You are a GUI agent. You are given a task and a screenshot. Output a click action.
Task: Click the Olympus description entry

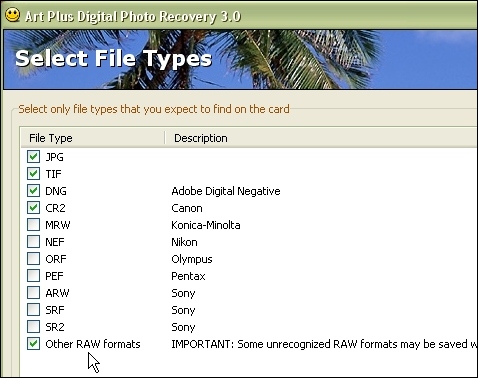click(192, 259)
